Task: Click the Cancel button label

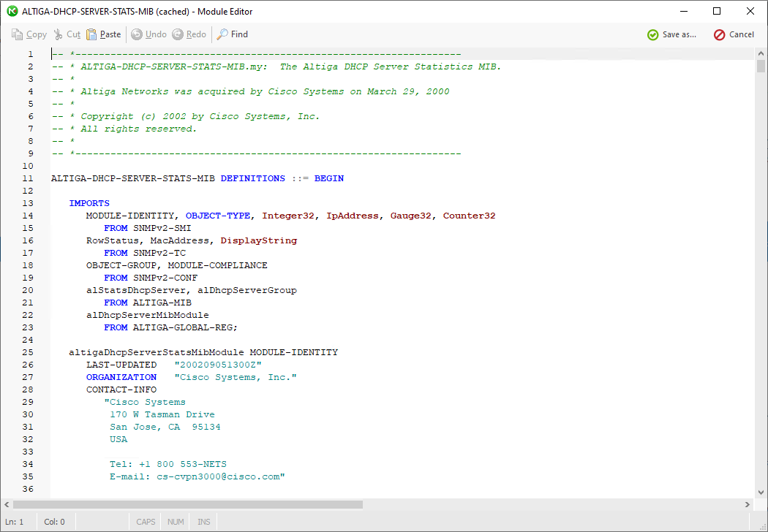Action: point(742,34)
